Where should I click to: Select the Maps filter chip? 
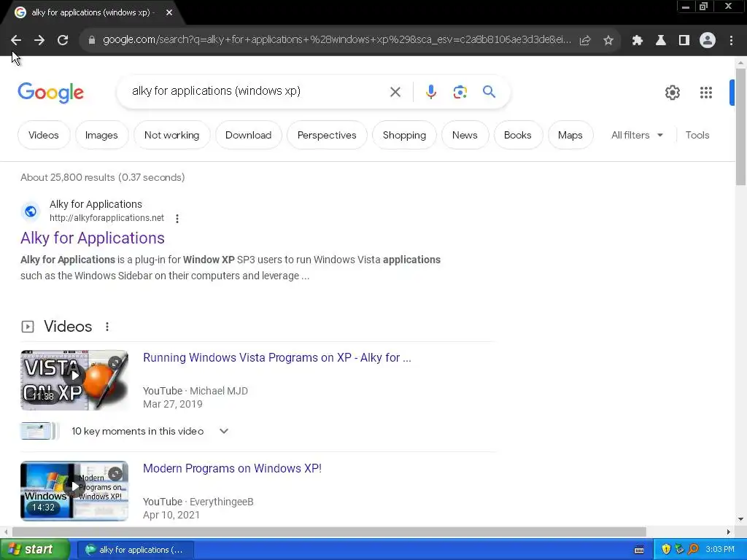(x=570, y=135)
